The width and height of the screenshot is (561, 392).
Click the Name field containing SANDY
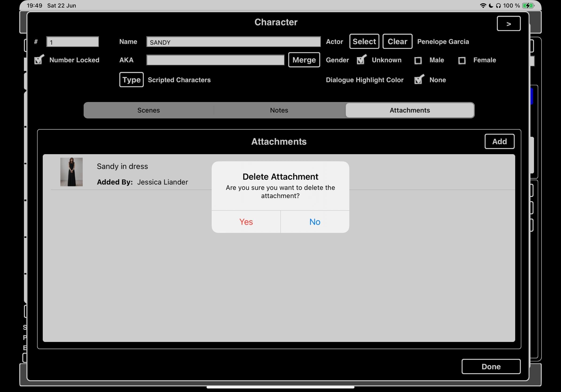(x=233, y=42)
